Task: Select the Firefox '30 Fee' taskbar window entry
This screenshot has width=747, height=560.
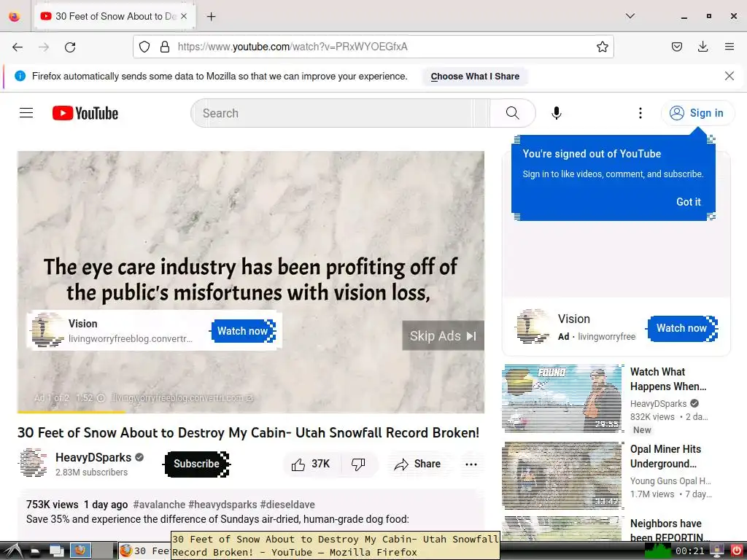Action: (144, 551)
